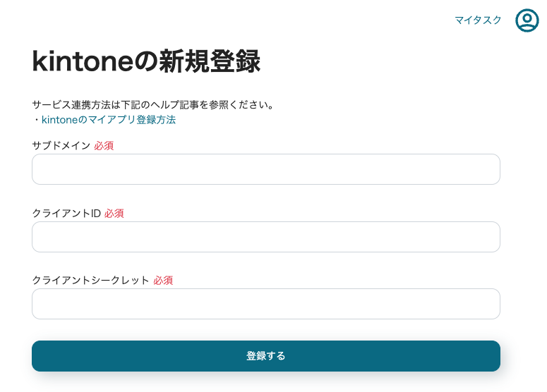Select the red 必須 marker beside クライアントID

114,213
